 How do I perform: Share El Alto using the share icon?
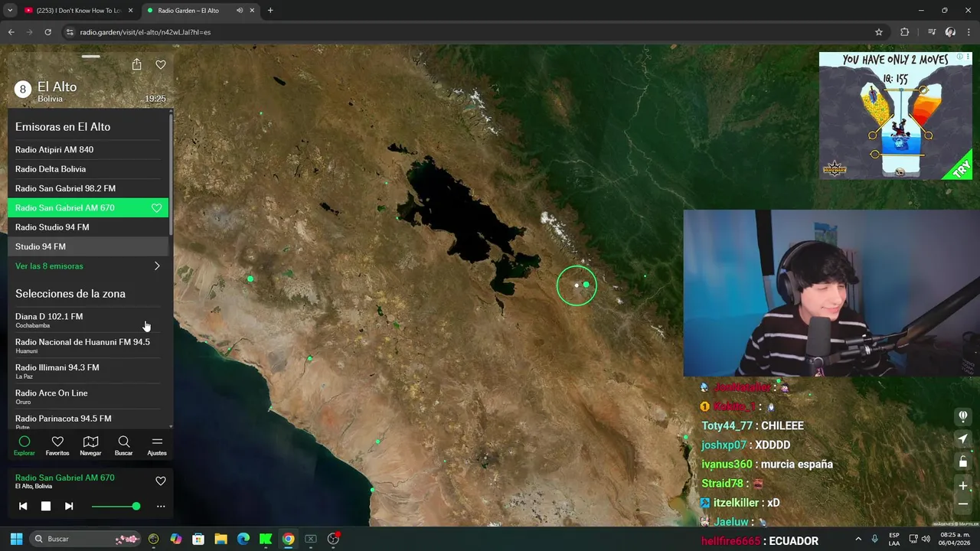point(136,64)
